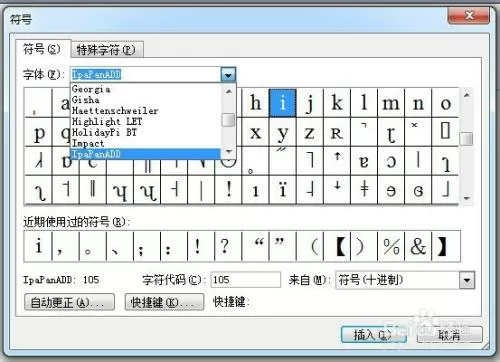500x362 pixels.
Task: Choose the letter k symbol cell
Action: point(337,103)
